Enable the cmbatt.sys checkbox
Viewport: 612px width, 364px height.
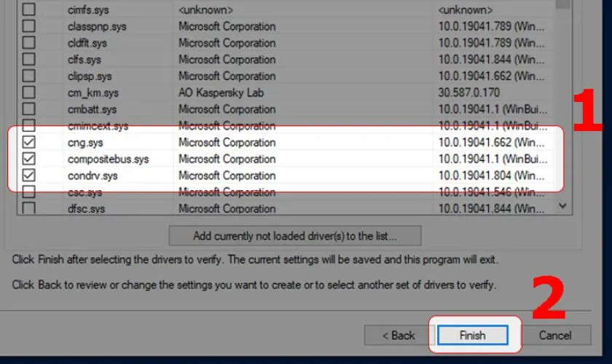click(29, 110)
